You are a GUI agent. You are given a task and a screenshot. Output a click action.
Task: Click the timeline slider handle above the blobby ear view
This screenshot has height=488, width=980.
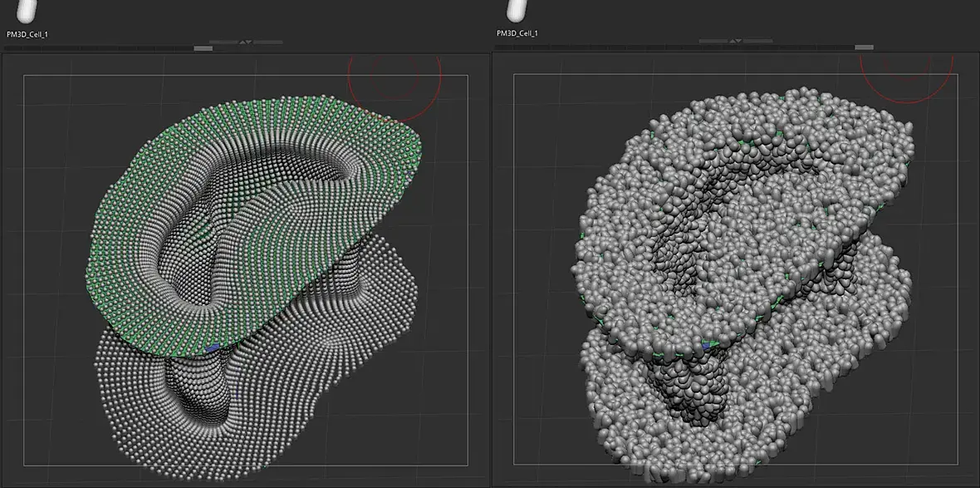pos(864,47)
